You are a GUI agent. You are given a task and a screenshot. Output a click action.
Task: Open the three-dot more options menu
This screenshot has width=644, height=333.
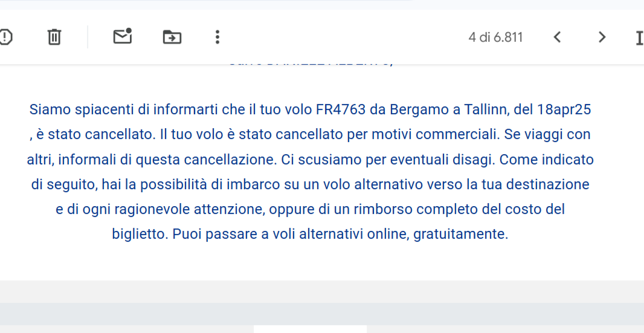pos(217,37)
